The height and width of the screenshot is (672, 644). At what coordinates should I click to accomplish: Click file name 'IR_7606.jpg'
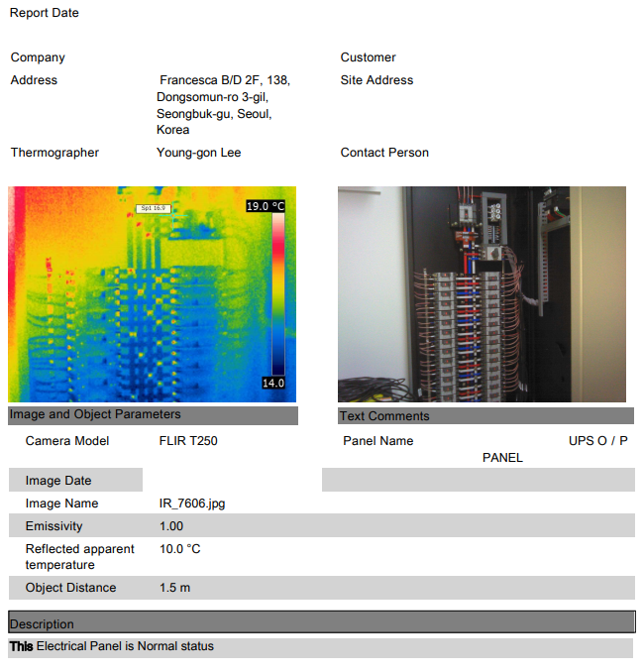pos(192,504)
